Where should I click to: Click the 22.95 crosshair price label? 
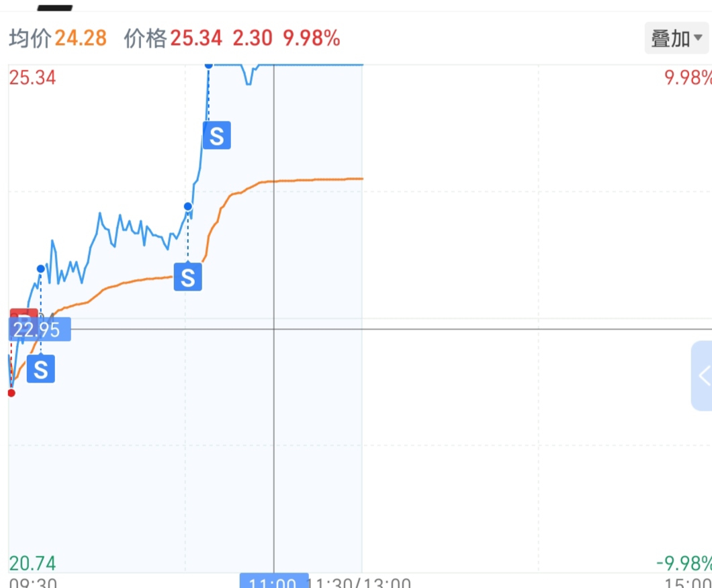pos(39,330)
